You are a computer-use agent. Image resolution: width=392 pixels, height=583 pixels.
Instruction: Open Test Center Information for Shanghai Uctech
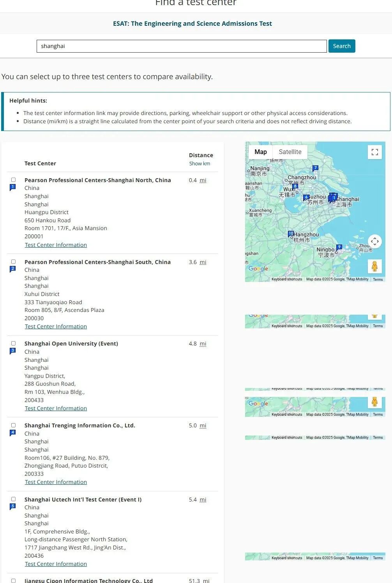pyautogui.click(x=56, y=564)
